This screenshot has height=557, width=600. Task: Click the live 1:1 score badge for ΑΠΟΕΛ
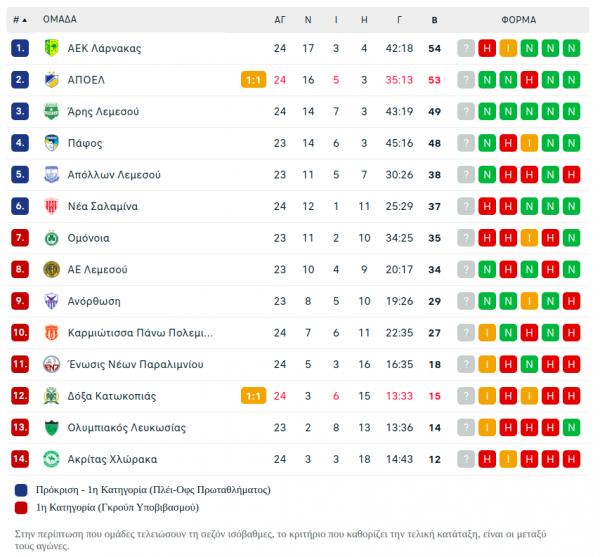coord(253,80)
